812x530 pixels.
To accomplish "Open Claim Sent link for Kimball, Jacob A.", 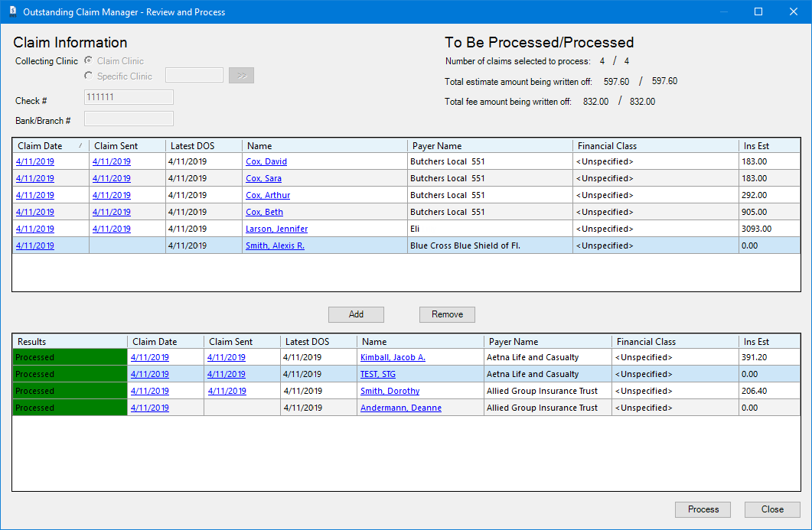I will point(227,357).
